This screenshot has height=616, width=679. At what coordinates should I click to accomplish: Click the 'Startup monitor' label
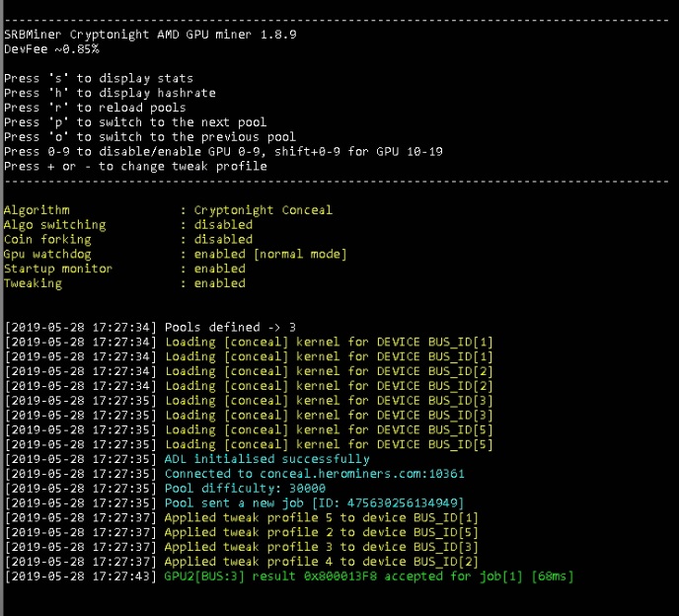[58, 269]
